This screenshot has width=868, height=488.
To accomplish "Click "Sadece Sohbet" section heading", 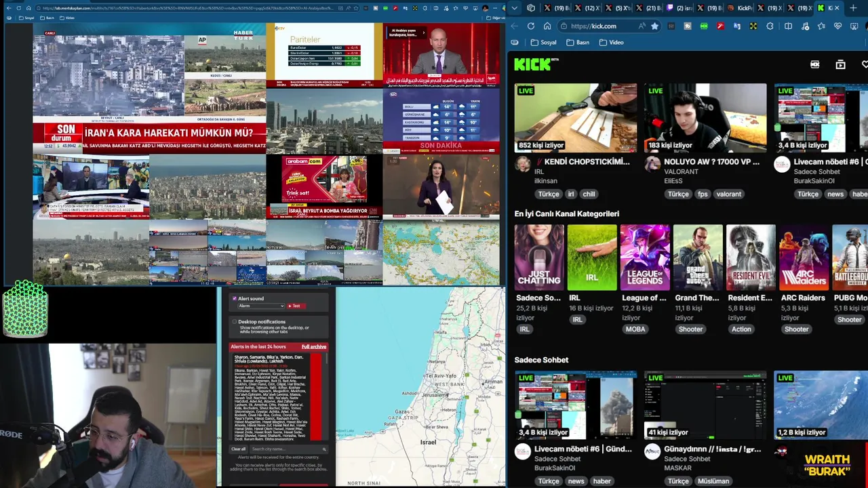I will coord(541,360).
